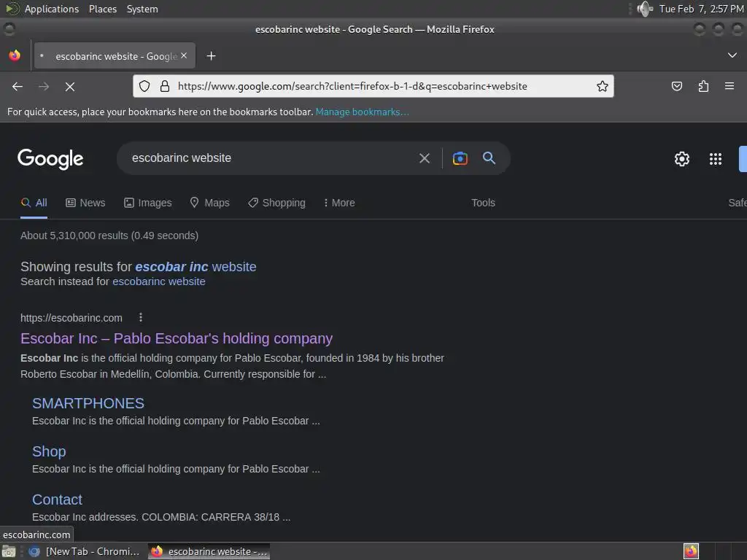
Task: Open the SMARTPHONES sitelink
Action: 88,403
